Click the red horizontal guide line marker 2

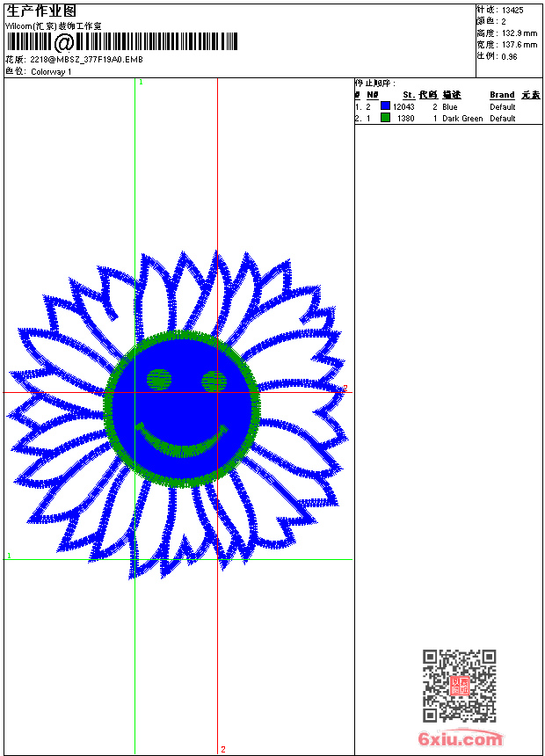pos(345,388)
